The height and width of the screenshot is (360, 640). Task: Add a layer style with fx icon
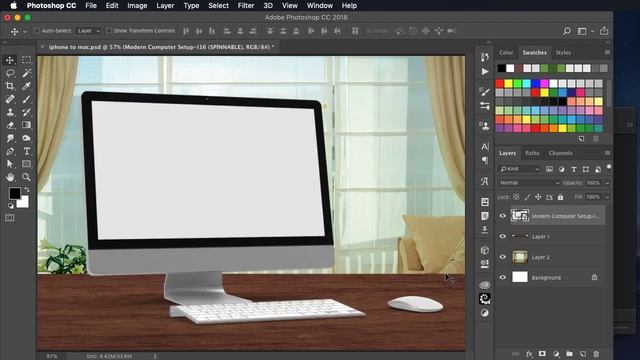point(529,354)
